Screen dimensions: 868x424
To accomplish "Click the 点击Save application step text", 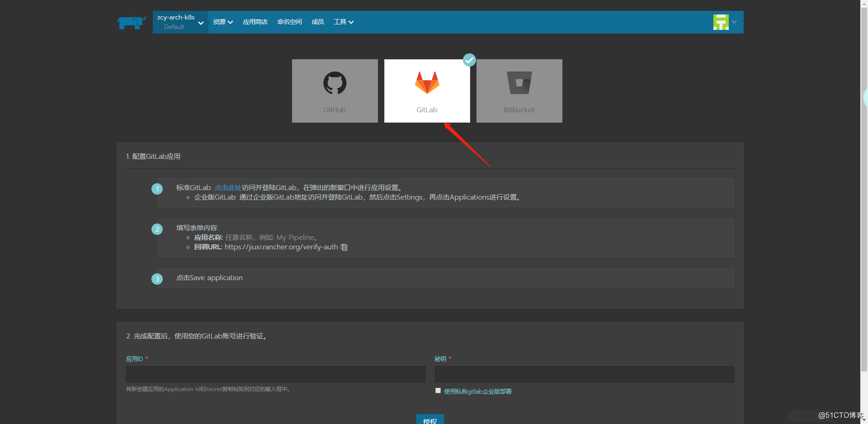I will [209, 278].
